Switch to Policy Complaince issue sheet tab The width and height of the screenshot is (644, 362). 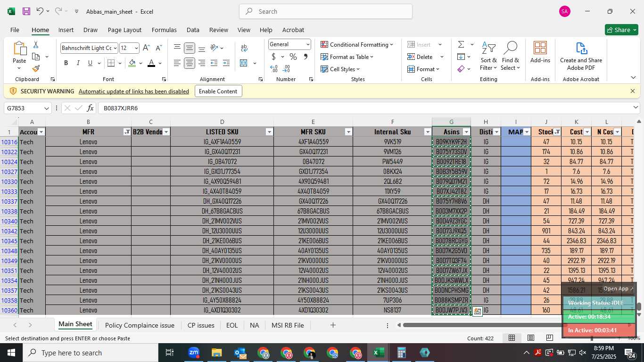tap(140, 325)
